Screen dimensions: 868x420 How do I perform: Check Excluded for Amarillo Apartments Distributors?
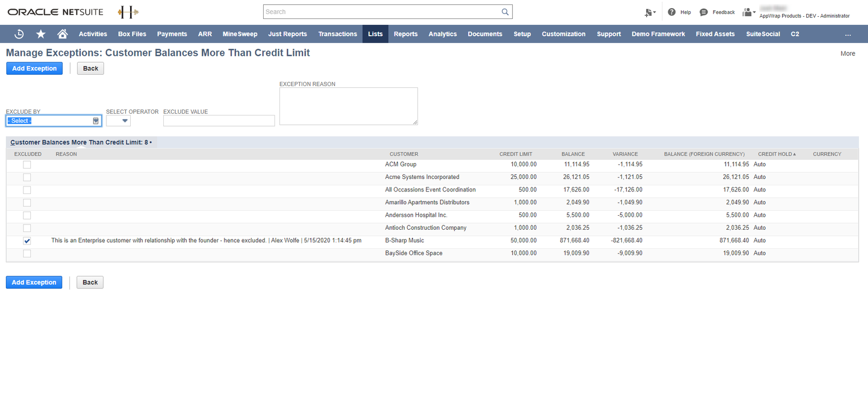point(27,203)
